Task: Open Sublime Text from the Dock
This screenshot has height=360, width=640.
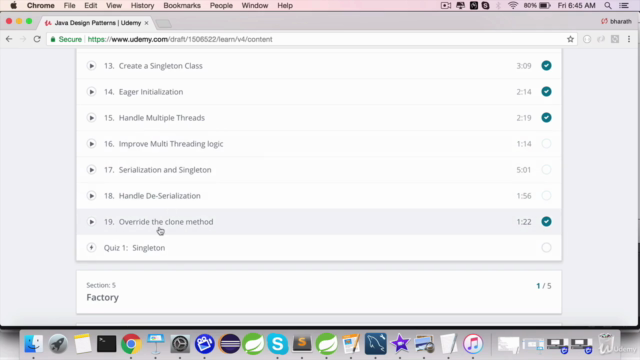Action: click(x=302, y=344)
